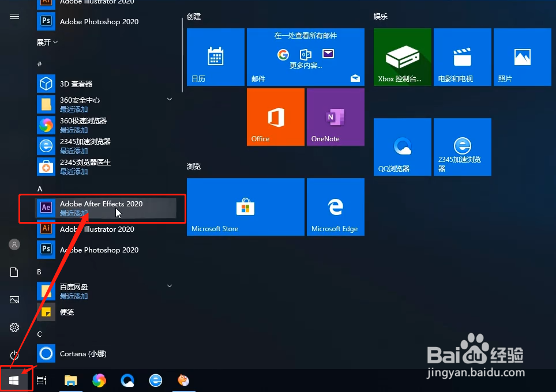Click the Power icon in the sidebar

click(14, 355)
